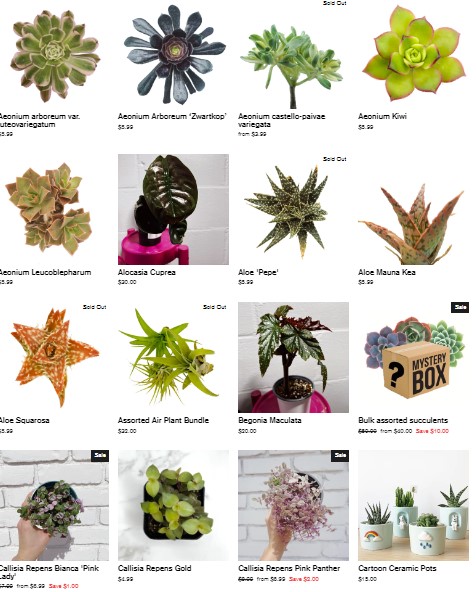The width and height of the screenshot is (476, 592).
Task: Click the Mystery Box succulents image
Action: [413, 357]
